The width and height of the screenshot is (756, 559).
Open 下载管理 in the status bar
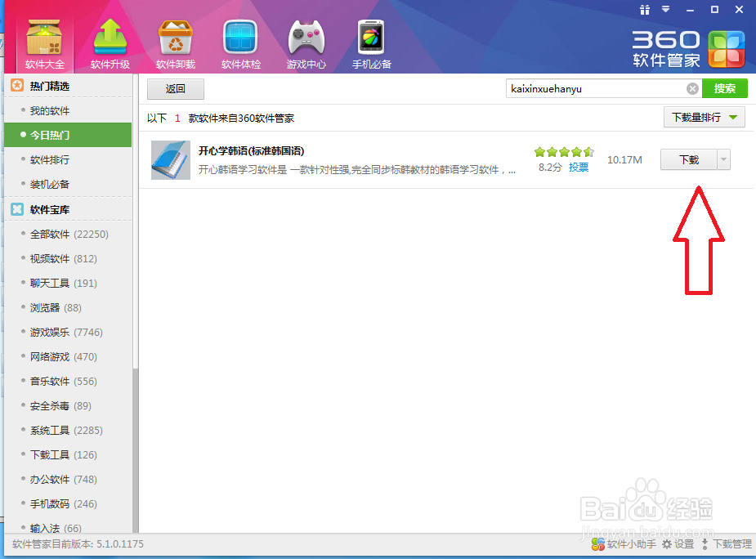coord(726,544)
